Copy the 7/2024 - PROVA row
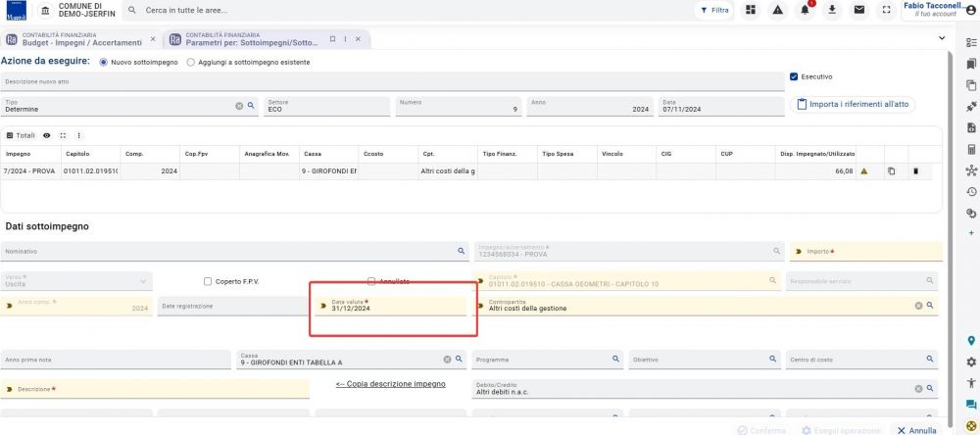This screenshot has height=435, width=980. [x=892, y=171]
